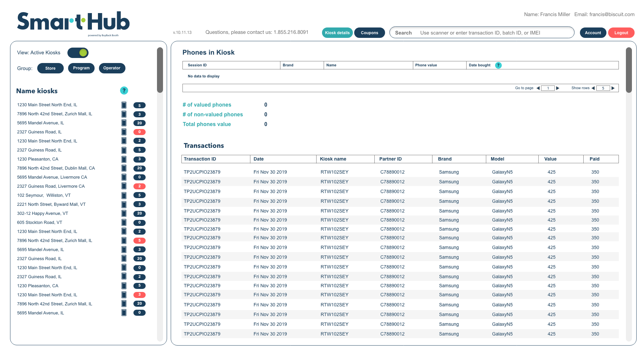This screenshot has height=362, width=644.
Task: Click the kiosk list scrollbar
Action: coord(160,70)
